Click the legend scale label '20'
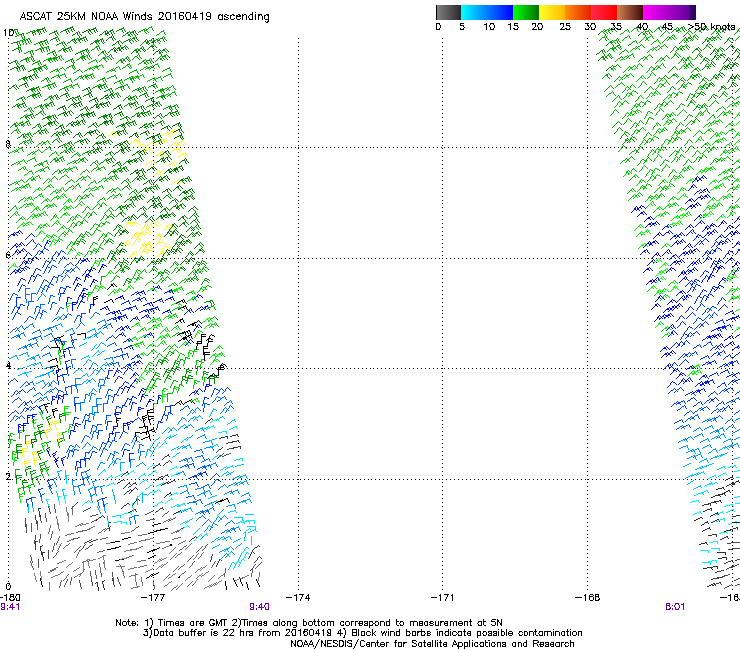 coord(537,27)
